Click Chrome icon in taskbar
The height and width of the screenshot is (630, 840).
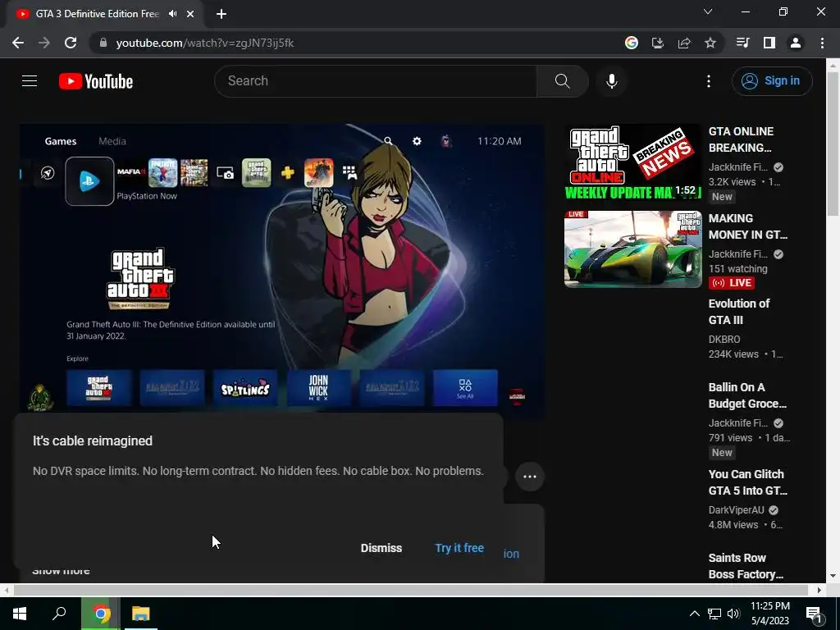pyautogui.click(x=100, y=614)
